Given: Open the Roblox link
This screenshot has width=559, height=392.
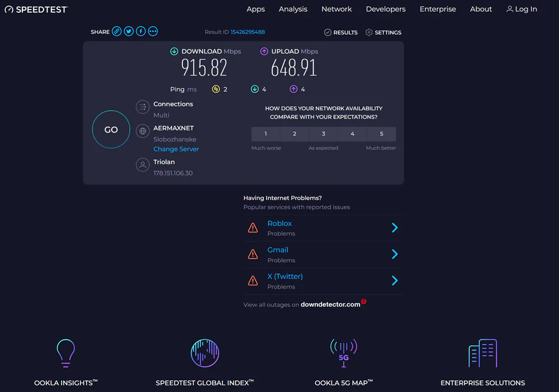Looking at the screenshot, I should point(279,223).
